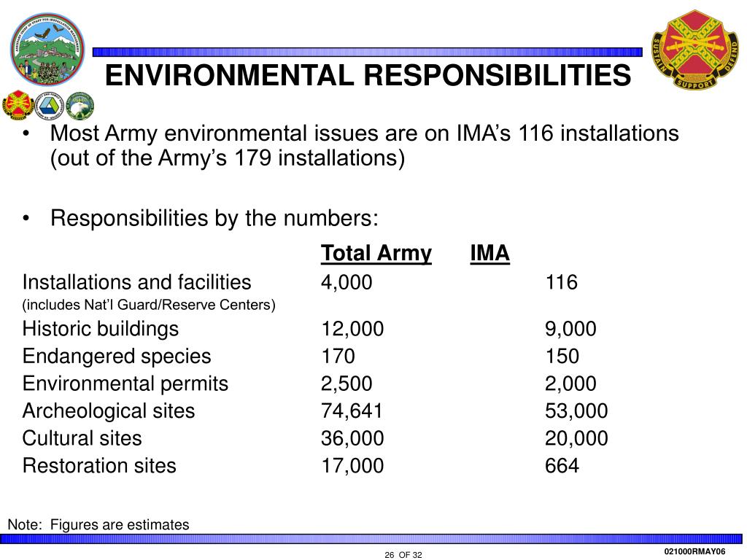Click the 'Environmental permits' row label
The image size is (747, 560).
(x=125, y=384)
